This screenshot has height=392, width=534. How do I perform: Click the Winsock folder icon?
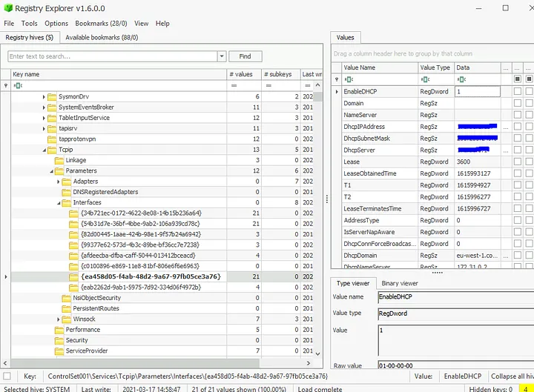66,319
